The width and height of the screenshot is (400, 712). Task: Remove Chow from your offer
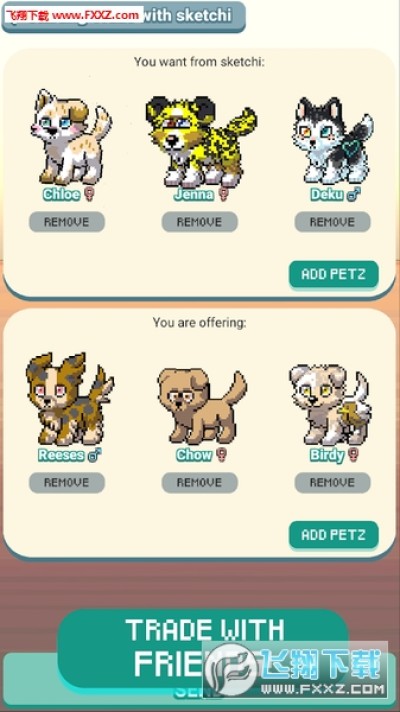(200, 482)
